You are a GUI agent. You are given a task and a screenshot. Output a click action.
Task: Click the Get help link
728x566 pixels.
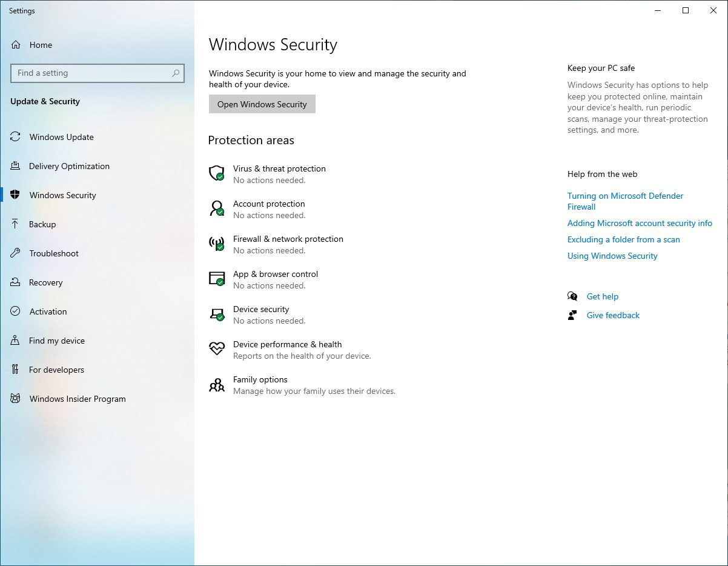click(x=603, y=296)
